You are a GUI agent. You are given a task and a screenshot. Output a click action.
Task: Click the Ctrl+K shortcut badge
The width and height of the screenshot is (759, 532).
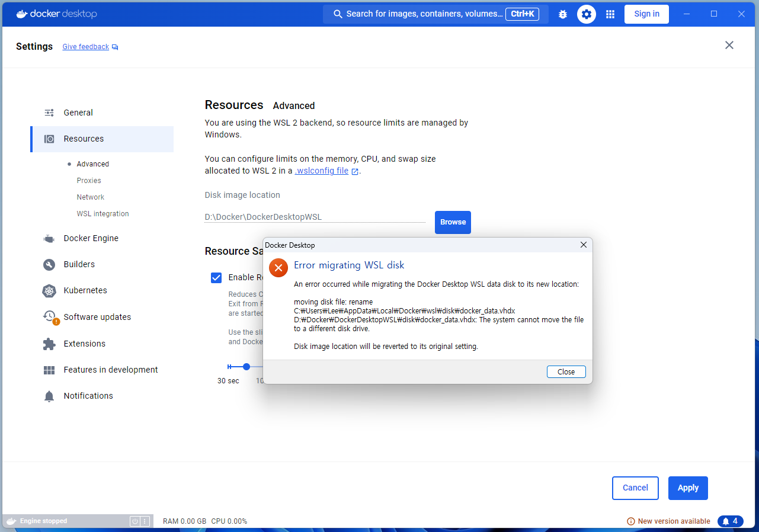pos(522,14)
